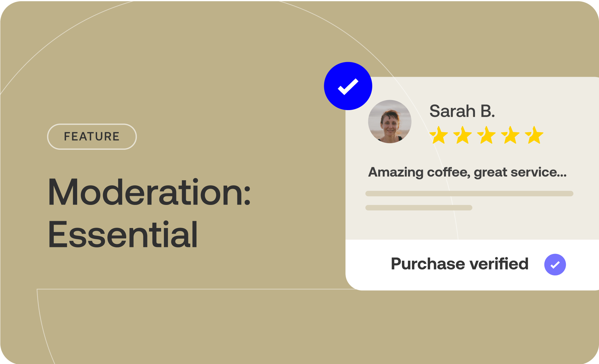Click the 'Moderation:' heading text
Image resolution: width=599 pixels, height=364 pixels.
click(149, 192)
